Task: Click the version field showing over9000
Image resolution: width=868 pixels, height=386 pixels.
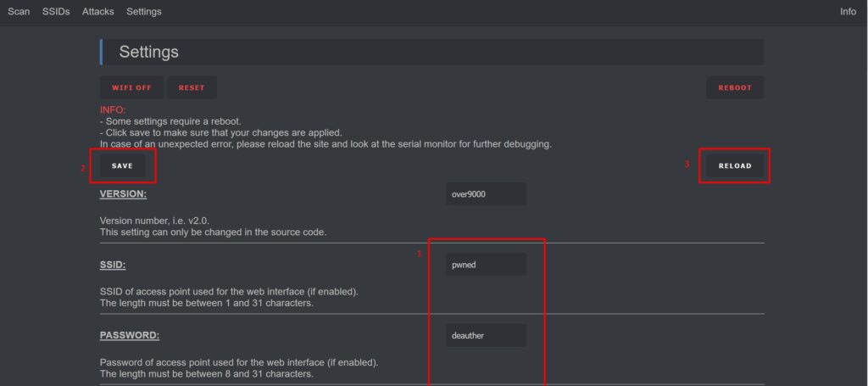Action: click(486, 194)
